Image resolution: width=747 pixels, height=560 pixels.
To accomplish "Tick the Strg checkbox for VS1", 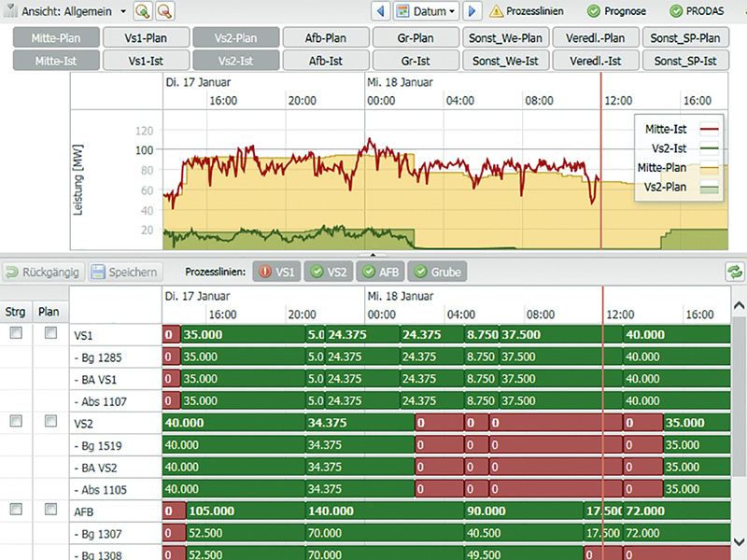I will (16, 333).
